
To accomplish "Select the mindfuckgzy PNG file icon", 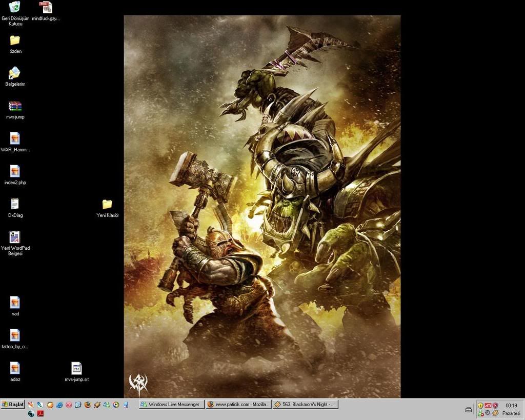I will (46, 8).
